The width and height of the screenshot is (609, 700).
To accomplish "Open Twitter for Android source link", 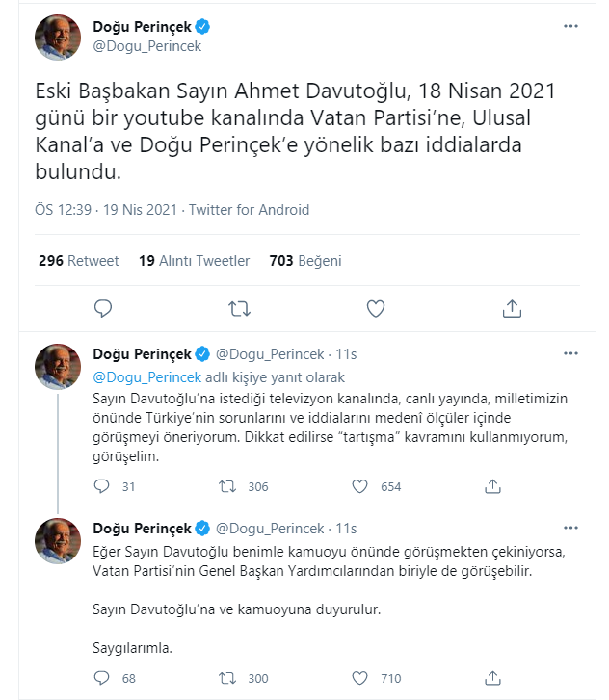I will coord(250,209).
